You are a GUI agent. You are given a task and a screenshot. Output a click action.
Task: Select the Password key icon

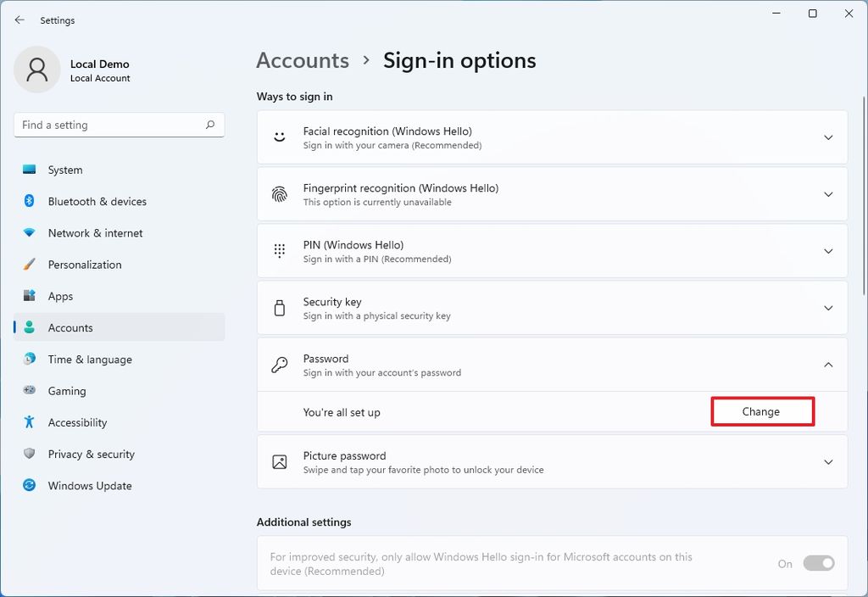pyautogui.click(x=280, y=365)
